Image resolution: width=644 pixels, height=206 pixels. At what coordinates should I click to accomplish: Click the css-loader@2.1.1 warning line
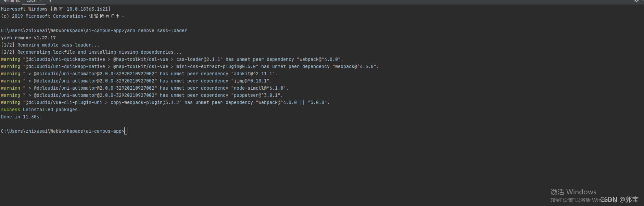(172, 60)
